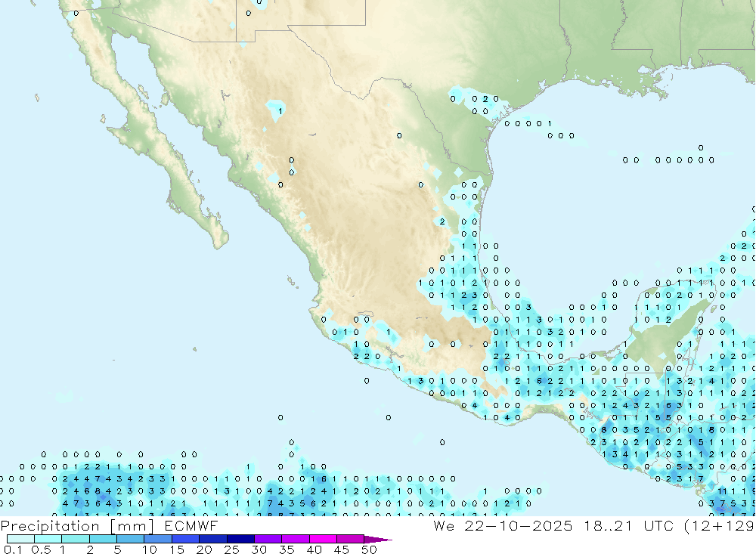Click the legend scale label '10'

coord(149,549)
